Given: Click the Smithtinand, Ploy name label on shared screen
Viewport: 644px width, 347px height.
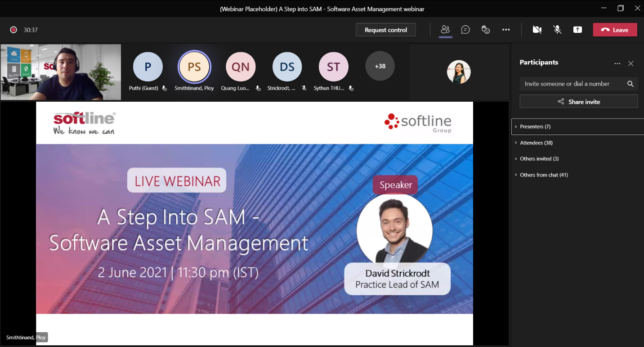Looking at the screenshot, I should point(26,338).
